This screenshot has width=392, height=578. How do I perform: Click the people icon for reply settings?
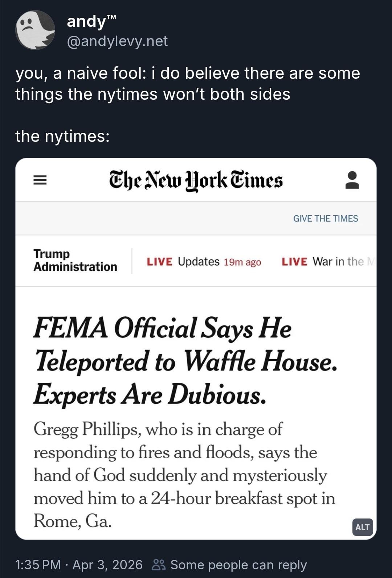click(159, 565)
